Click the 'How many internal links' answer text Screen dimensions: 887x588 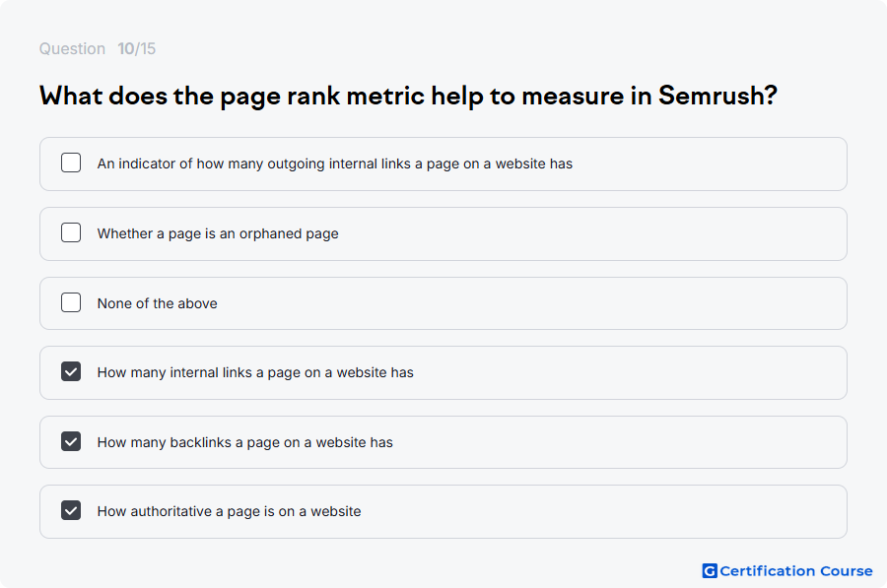(255, 372)
